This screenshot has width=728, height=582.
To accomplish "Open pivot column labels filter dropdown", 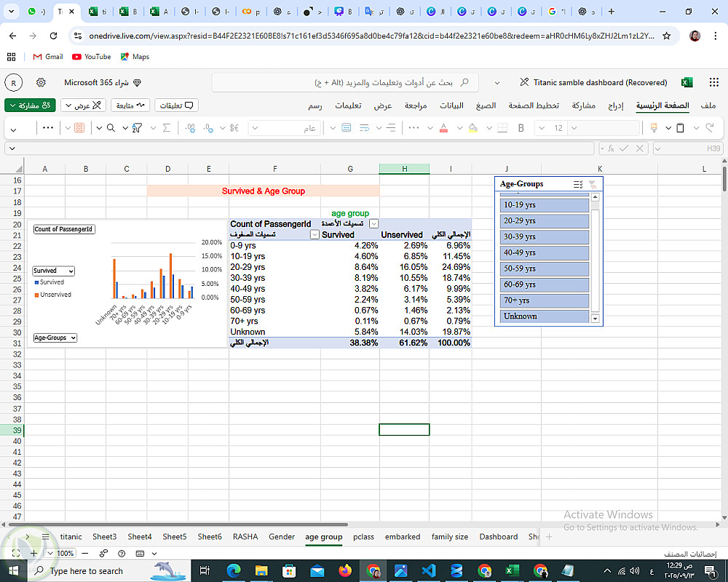I will (x=373, y=223).
